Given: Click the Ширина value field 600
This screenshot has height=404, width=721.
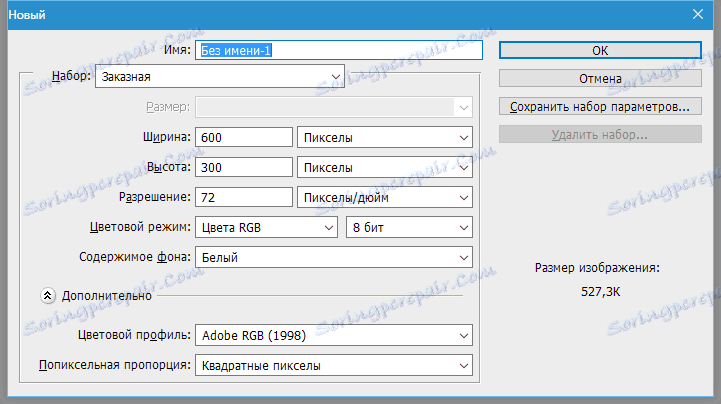Looking at the screenshot, I should point(244,137).
